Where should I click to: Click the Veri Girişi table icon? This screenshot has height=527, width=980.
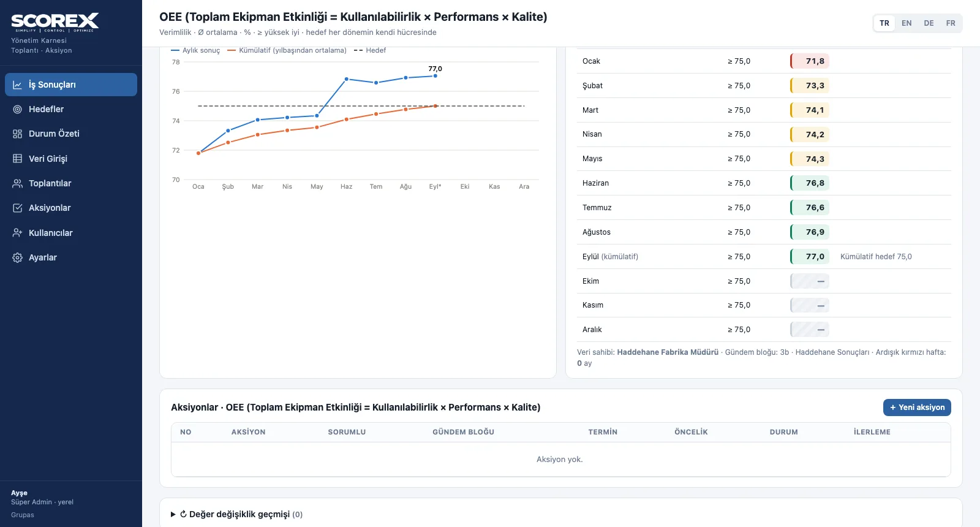point(18,159)
